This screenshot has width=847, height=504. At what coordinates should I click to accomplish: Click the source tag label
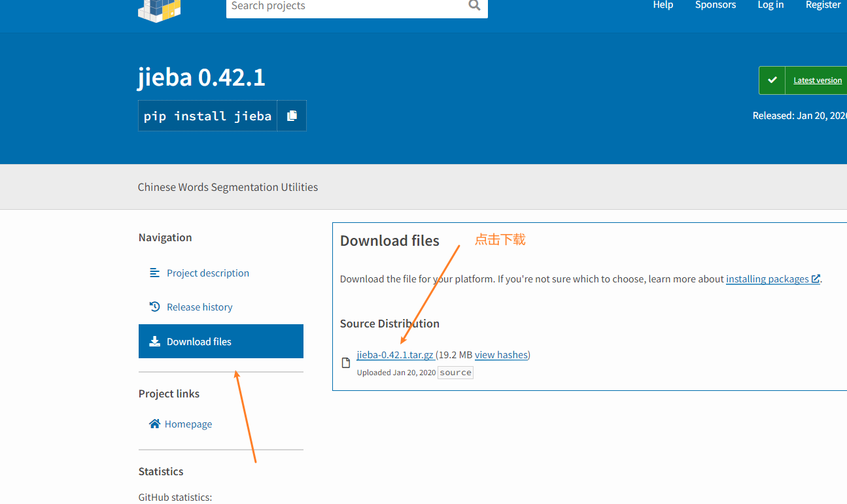(455, 373)
